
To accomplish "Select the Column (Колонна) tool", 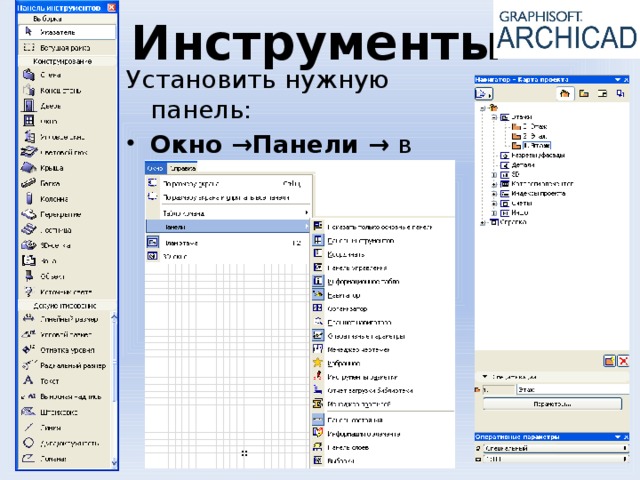I will 67,199.
